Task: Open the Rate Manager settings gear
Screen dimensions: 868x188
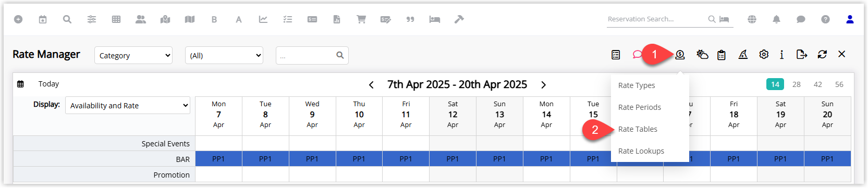Action: 764,54
